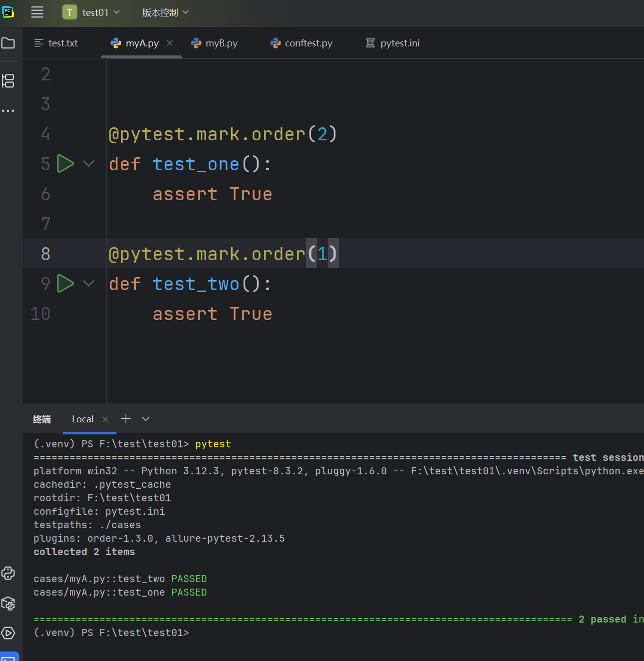Fold the test_one function
The width and height of the screenshot is (644, 661).
pos(89,164)
